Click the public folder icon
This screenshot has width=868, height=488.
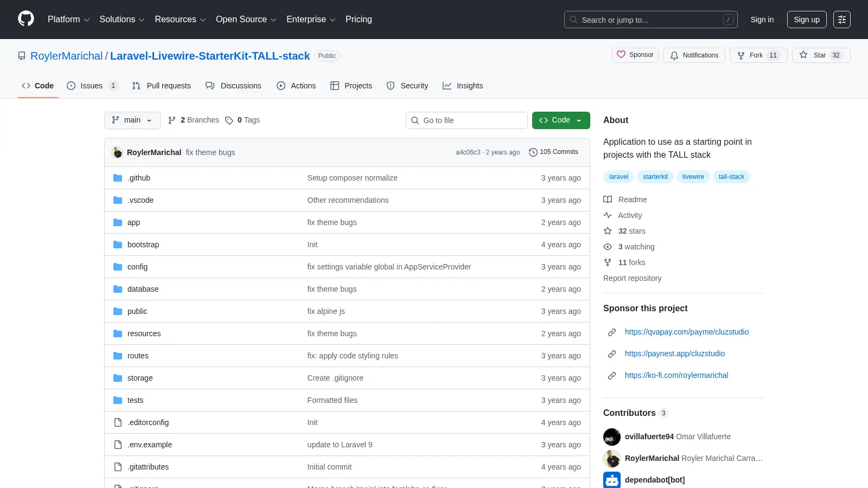pyautogui.click(x=118, y=311)
